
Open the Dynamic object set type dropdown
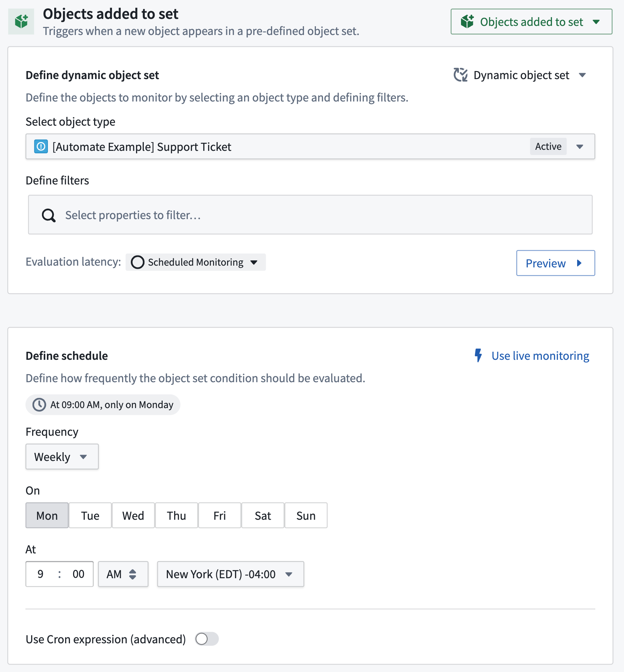pos(520,75)
